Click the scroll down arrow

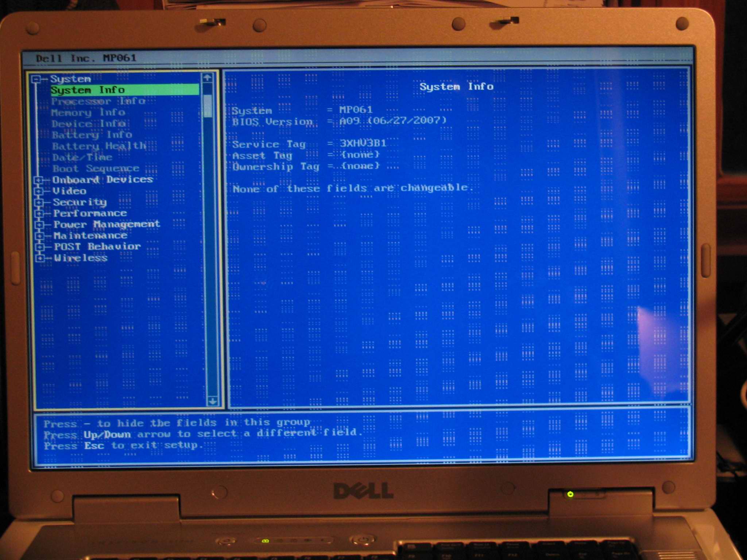(x=212, y=401)
